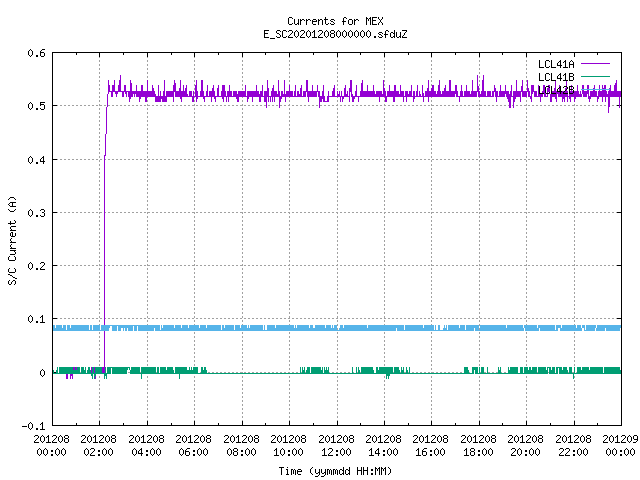The image size is (640, 480).
Task: Click the x-axis tick 201208 10:00
Action: pyautogui.click(x=288, y=446)
